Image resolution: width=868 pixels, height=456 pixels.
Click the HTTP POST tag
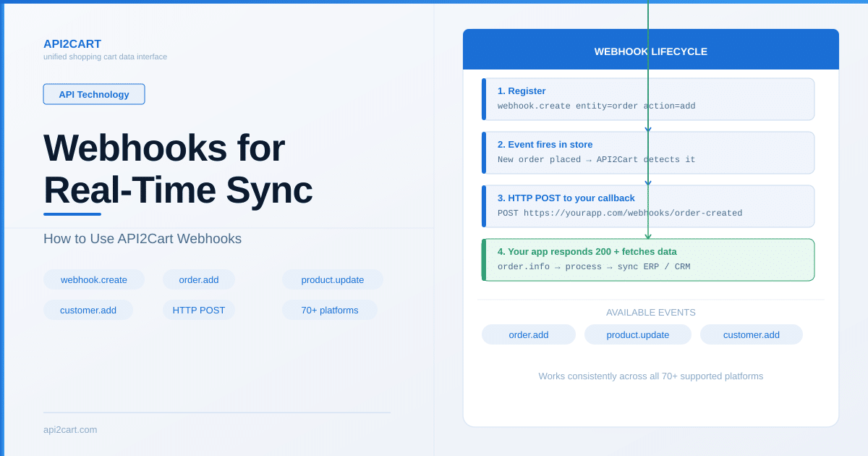[x=199, y=310]
